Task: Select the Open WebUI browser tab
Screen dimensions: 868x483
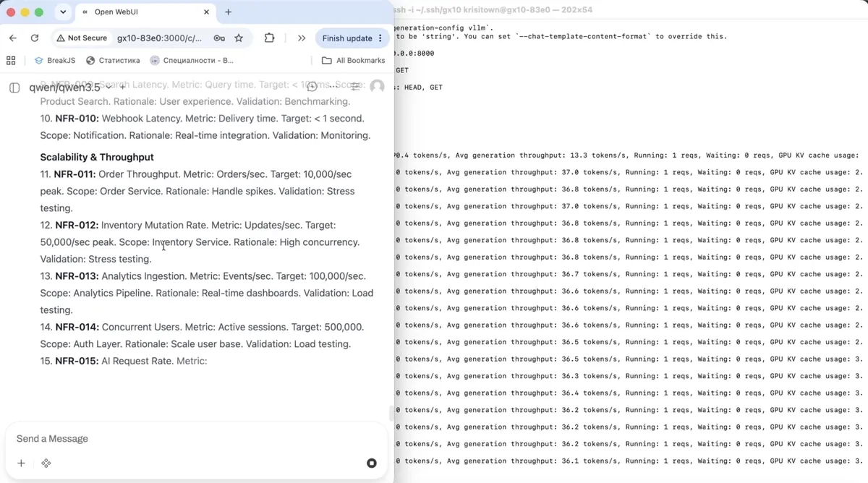Action: click(145, 12)
